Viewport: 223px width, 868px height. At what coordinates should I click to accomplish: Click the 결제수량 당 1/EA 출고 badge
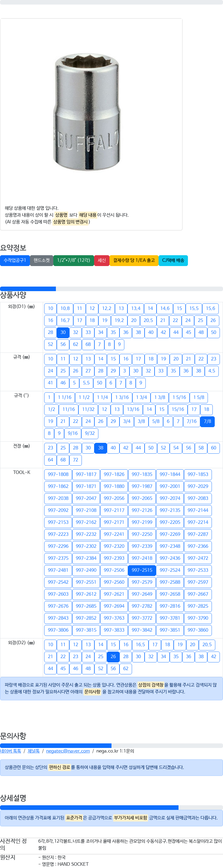click(x=134, y=260)
